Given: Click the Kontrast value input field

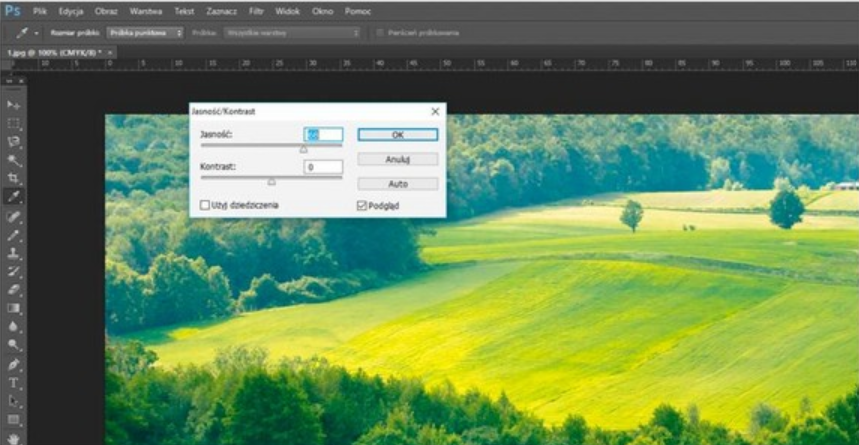Looking at the screenshot, I should pos(323,167).
